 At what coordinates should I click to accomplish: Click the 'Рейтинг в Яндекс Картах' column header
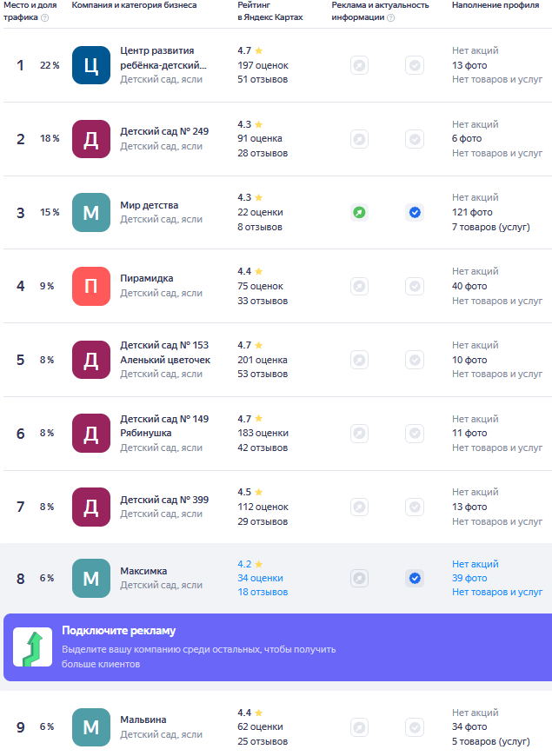coord(270,11)
